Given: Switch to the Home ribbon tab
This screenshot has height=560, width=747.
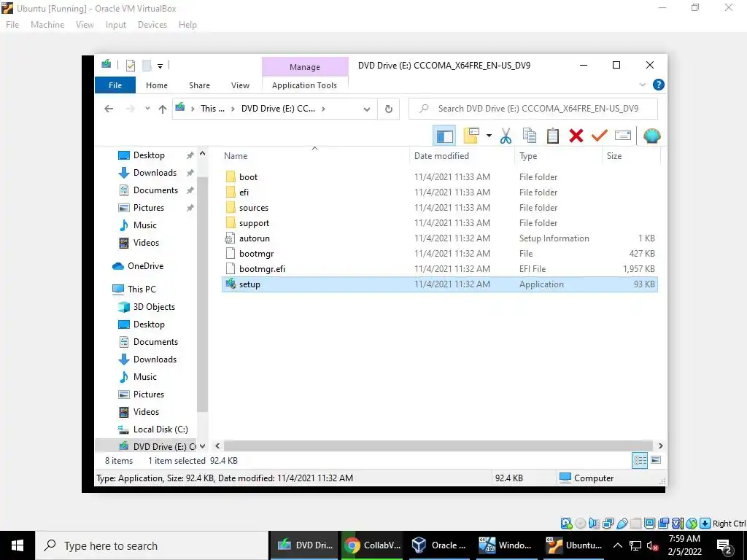Looking at the screenshot, I should [157, 85].
